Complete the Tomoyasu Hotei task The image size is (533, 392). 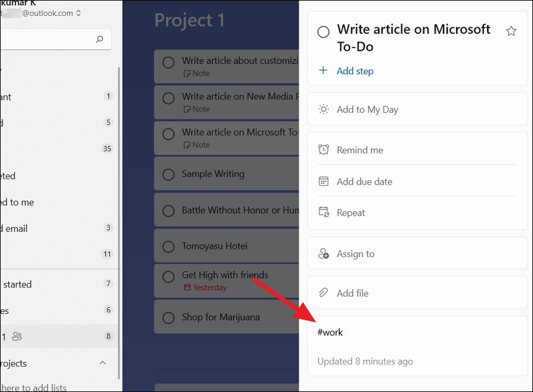click(168, 246)
